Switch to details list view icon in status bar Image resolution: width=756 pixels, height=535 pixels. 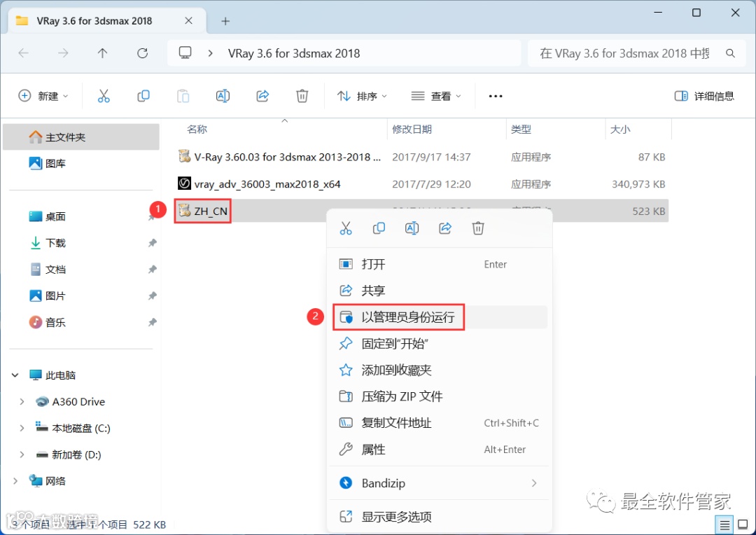pos(724,525)
